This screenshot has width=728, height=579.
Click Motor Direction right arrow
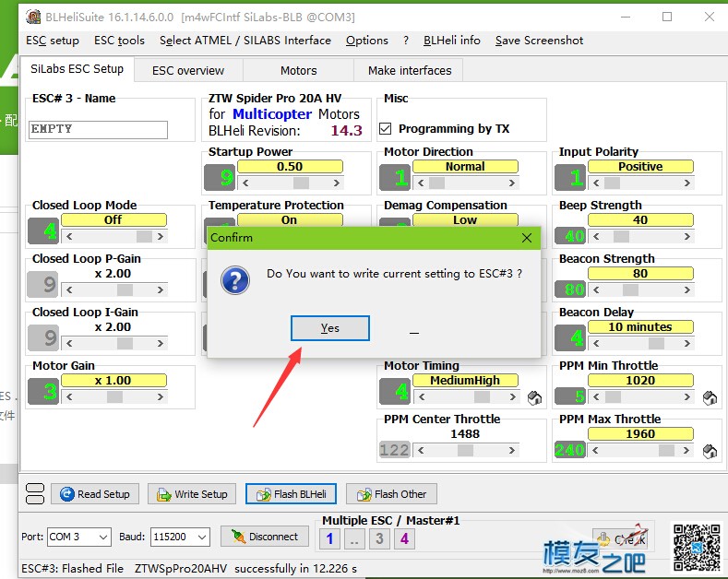(x=512, y=183)
